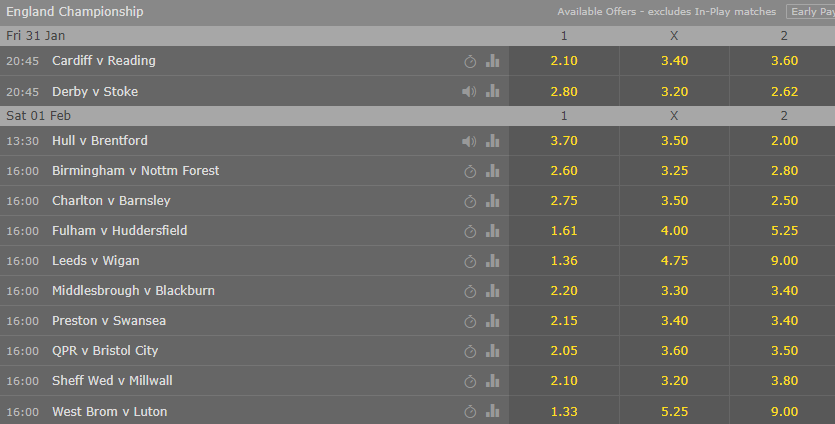835x424 pixels.
Task: Select Early Payout offer filter
Action: 811,12
